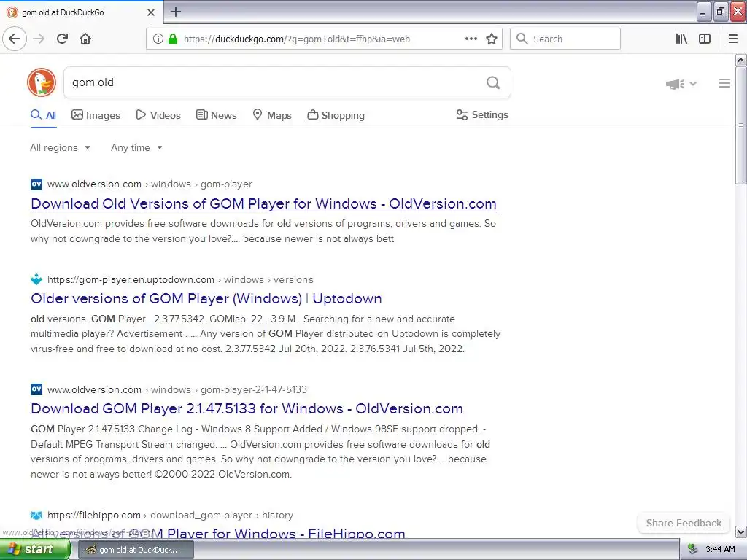Click the address bar URL
The height and width of the screenshot is (560, 747).
coord(296,39)
